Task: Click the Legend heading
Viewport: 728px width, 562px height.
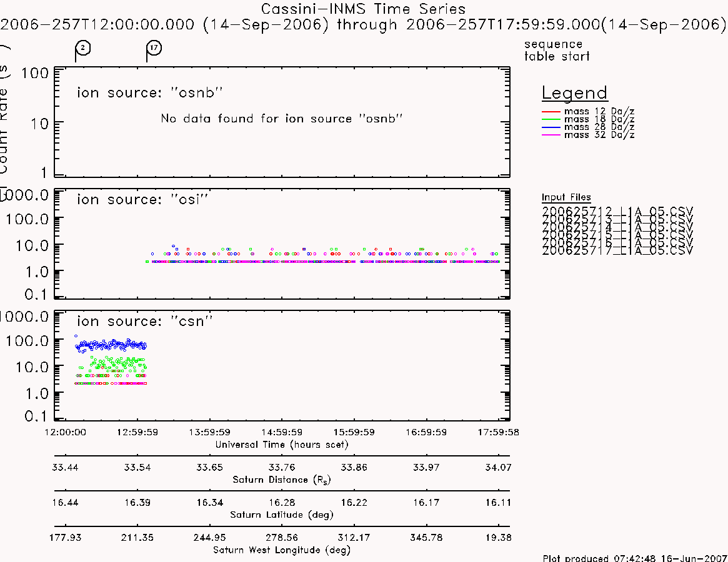Action: pyautogui.click(x=575, y=93)
